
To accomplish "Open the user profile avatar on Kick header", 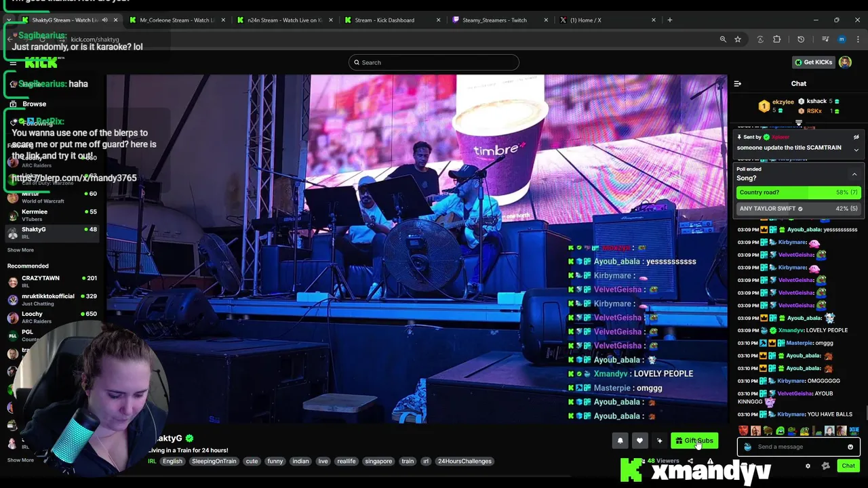I will [x=845, y=62].
